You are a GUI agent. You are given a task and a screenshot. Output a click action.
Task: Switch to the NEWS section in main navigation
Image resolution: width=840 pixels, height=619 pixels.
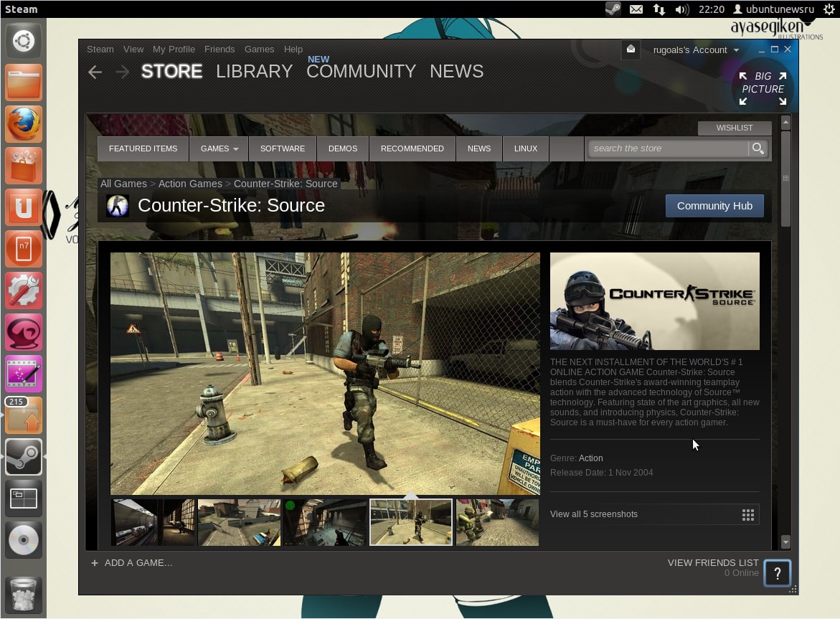pyautogui.click(x=456, y=71)
